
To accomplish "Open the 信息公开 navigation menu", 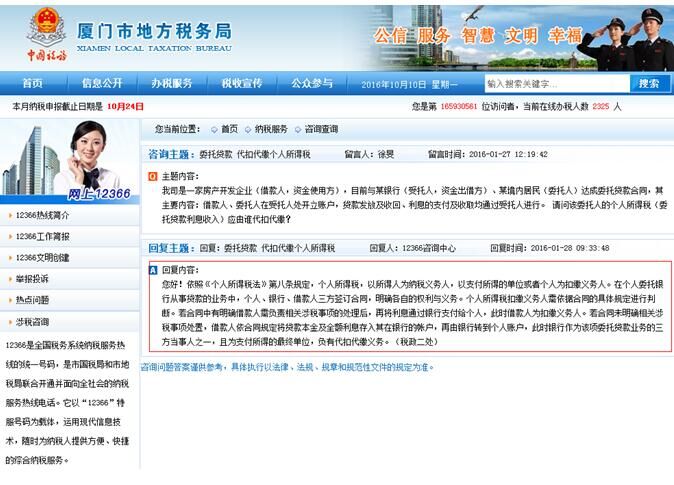I will [x=102, y=83].
